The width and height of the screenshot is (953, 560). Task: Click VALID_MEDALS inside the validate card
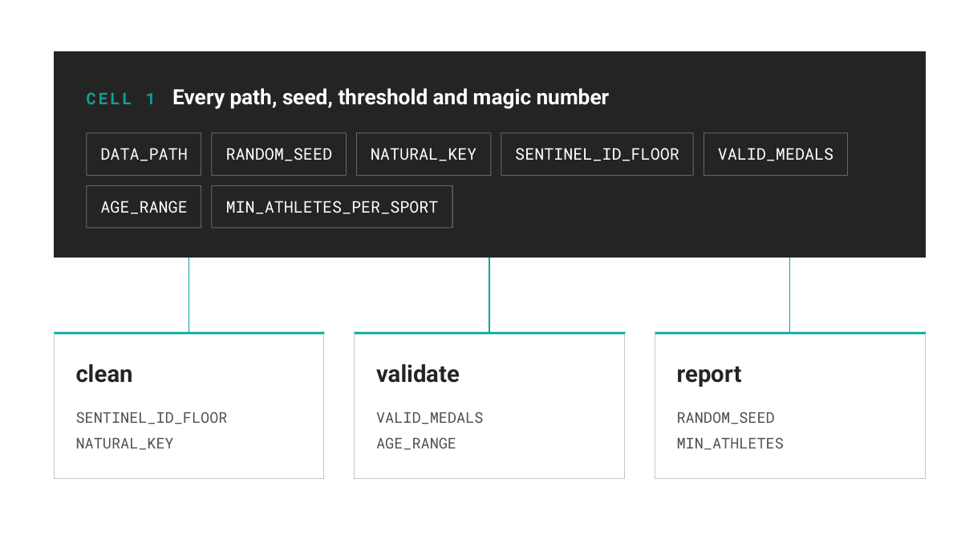(430, 418)
